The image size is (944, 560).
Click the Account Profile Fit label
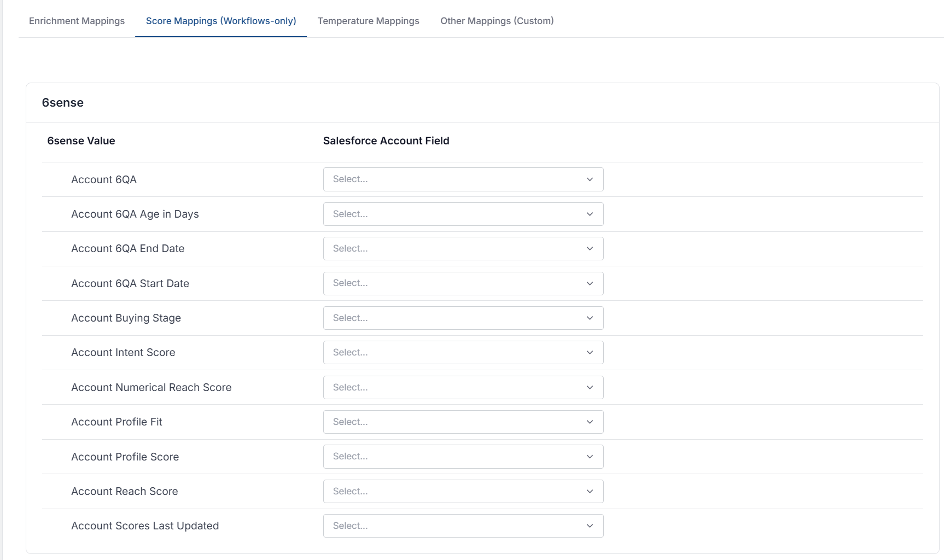coord(116,422)
